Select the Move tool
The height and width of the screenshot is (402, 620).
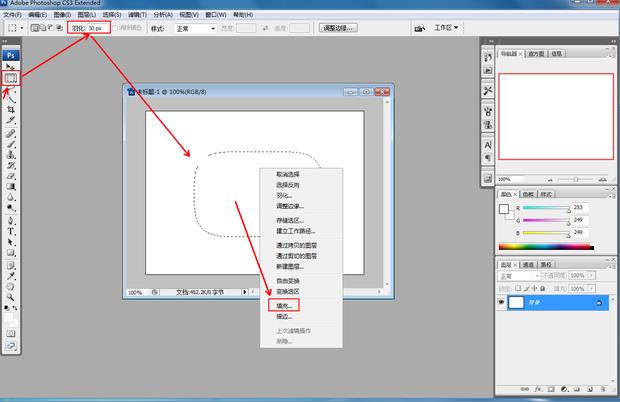[11, 66]
